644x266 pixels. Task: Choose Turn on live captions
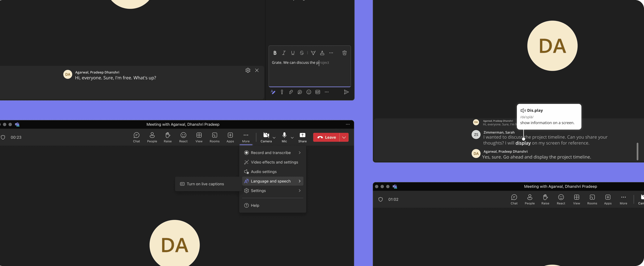[x=205, y=184]
